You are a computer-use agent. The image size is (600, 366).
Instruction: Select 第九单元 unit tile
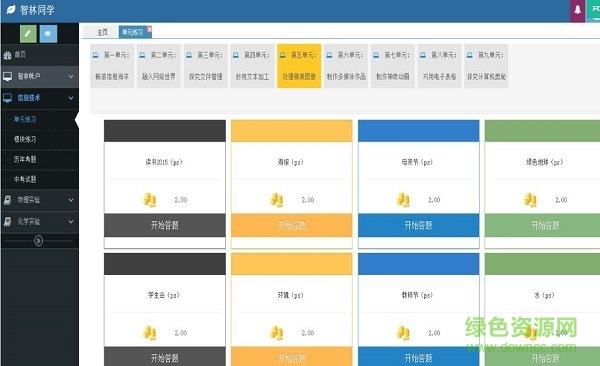(486, 66)
